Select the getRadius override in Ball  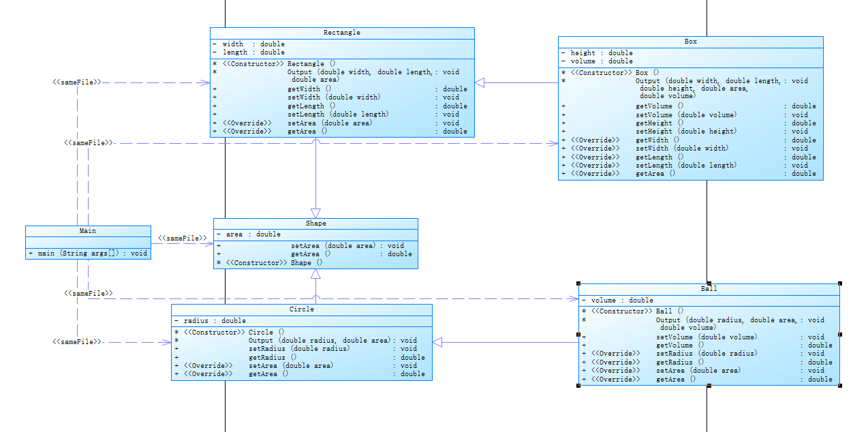coord(707,362)
